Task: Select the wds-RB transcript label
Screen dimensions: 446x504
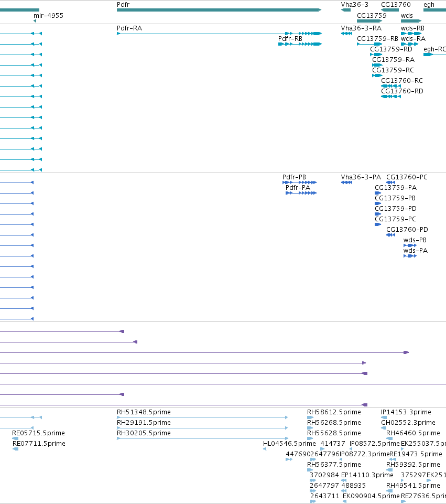Action: (412, 28)
